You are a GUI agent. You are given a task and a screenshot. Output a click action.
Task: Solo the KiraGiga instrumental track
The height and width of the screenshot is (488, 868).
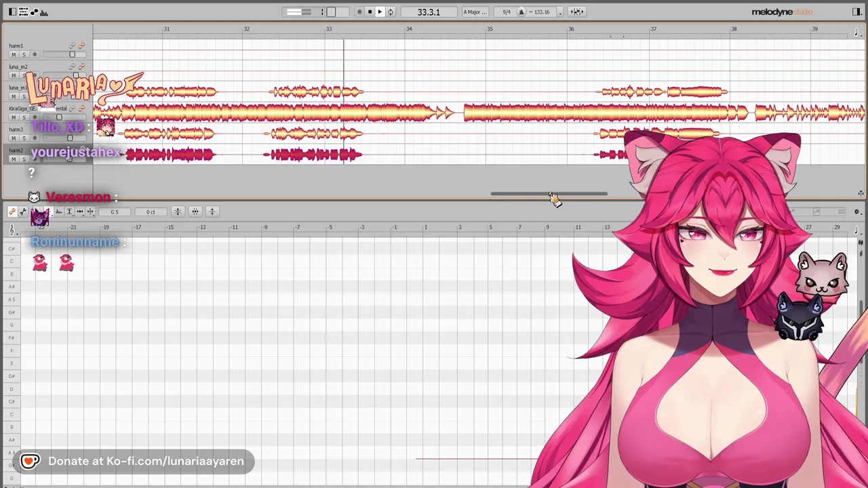(23, 117)
